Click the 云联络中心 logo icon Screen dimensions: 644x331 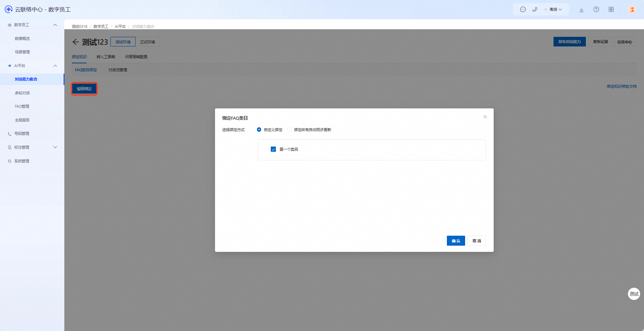click(x=9, y=9)
